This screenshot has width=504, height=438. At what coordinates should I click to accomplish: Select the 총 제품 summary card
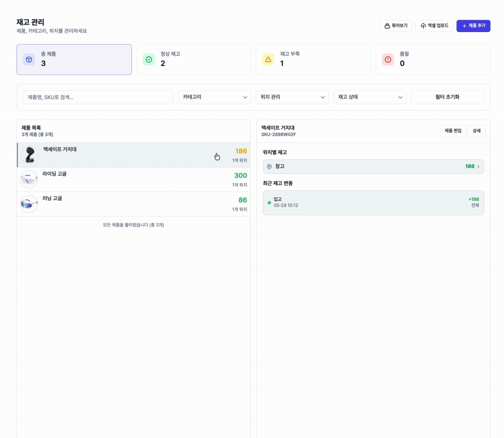coord(74,59)
